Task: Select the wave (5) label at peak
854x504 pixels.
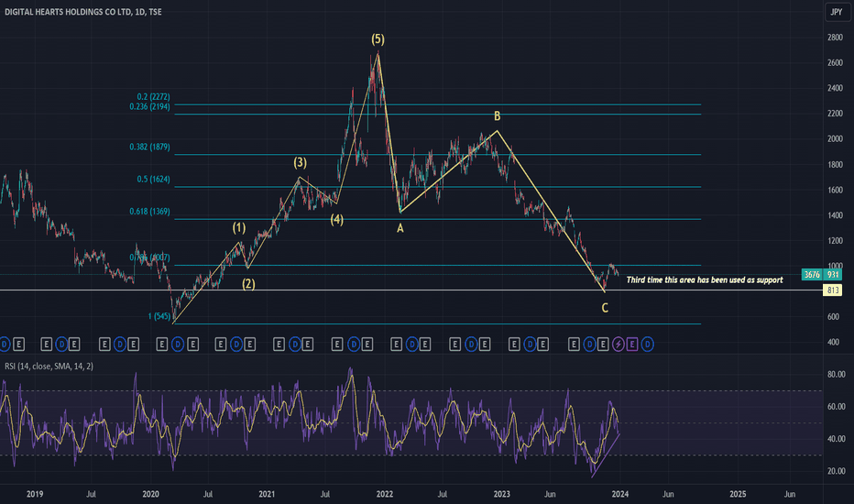Action: (x=378, y=39)
